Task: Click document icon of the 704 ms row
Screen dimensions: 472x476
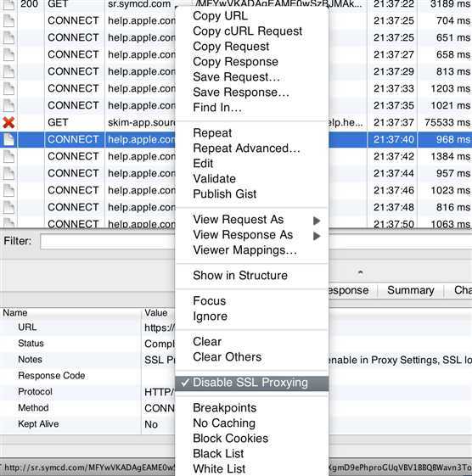Action: pyautogui.click(x=8, y=20)
